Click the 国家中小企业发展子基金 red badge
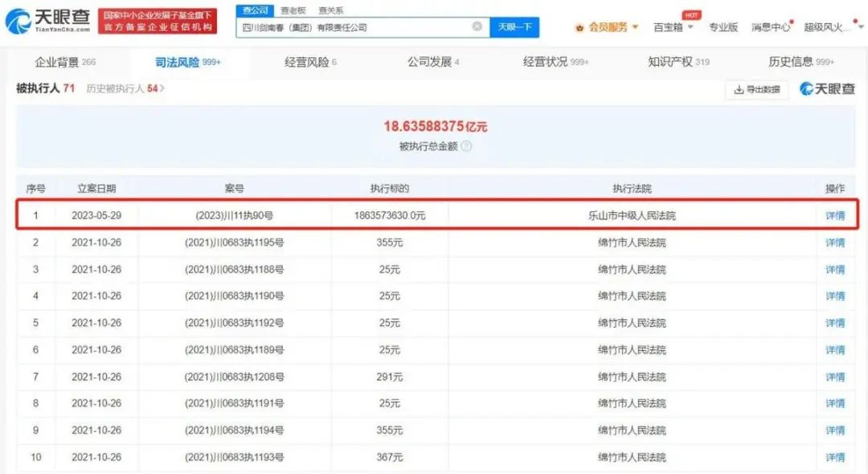This screenshot has width=868, height=474. point(158,21)
